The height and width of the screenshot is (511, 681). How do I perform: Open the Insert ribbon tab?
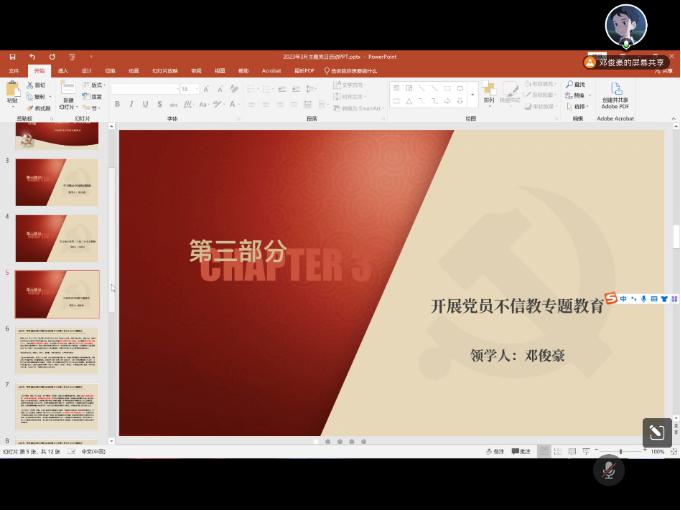(63, 71)
